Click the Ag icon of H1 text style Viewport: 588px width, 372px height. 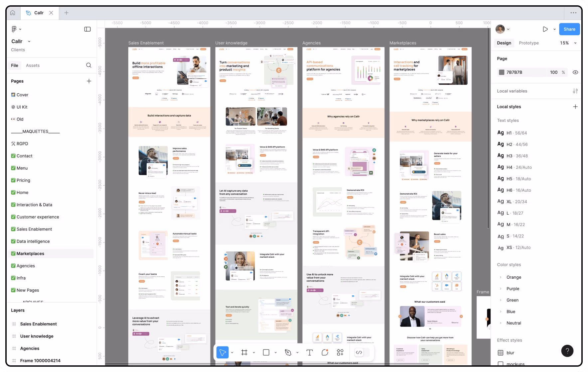point(501,133)
